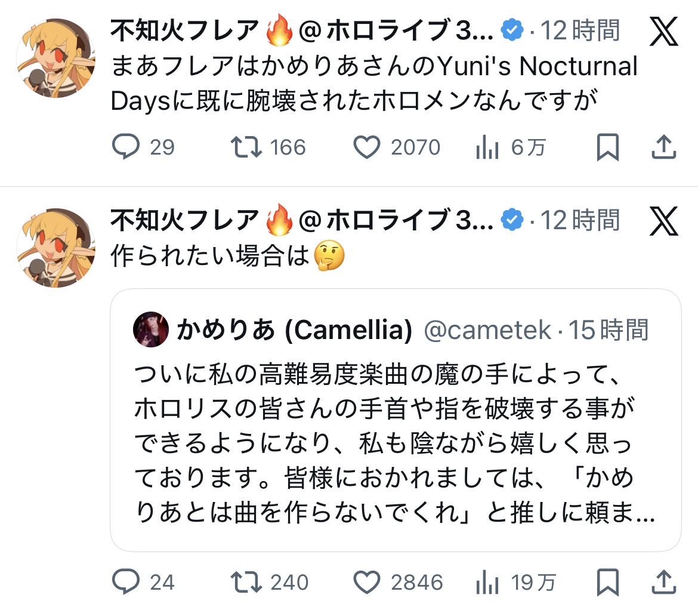Image resolution: width=698 pixels, height=616 pixels.
Task: Open 不知火フレア's avatar on the second tweet
Action: pyautogui.click(x=55, y=248)
